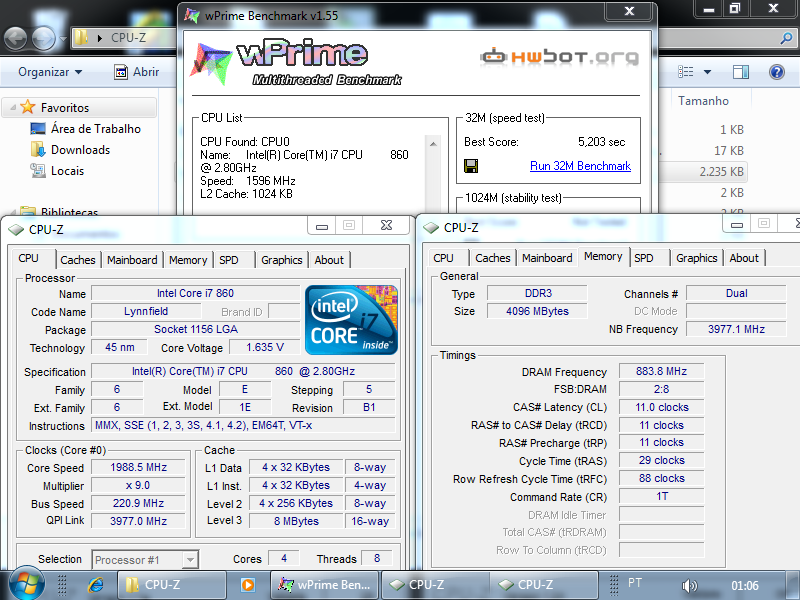Switch to wPrime Benchmark taskbar button

tap(326, 585)
